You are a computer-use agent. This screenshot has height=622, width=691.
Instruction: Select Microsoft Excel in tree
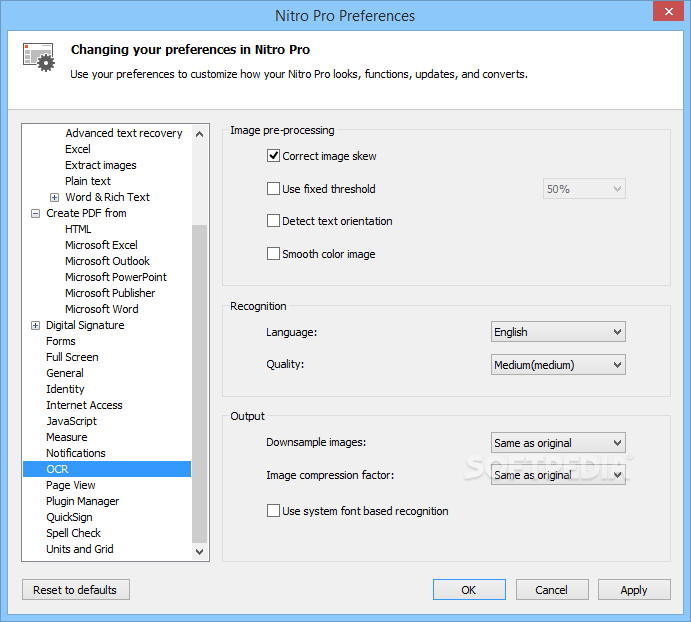(x=101, y=245)
